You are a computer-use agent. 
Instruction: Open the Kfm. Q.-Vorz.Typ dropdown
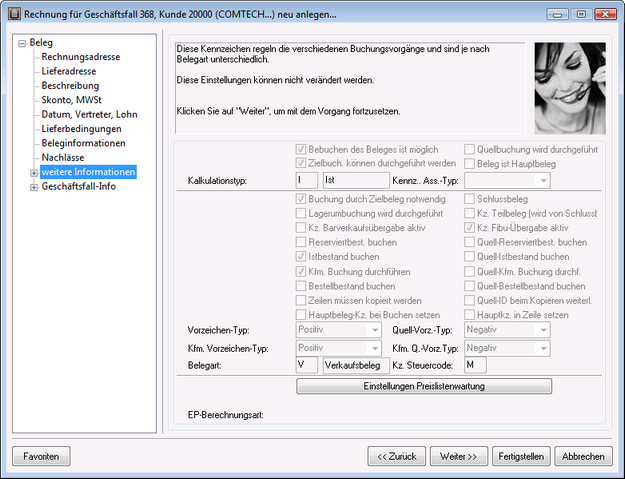[x=507, y=348]
